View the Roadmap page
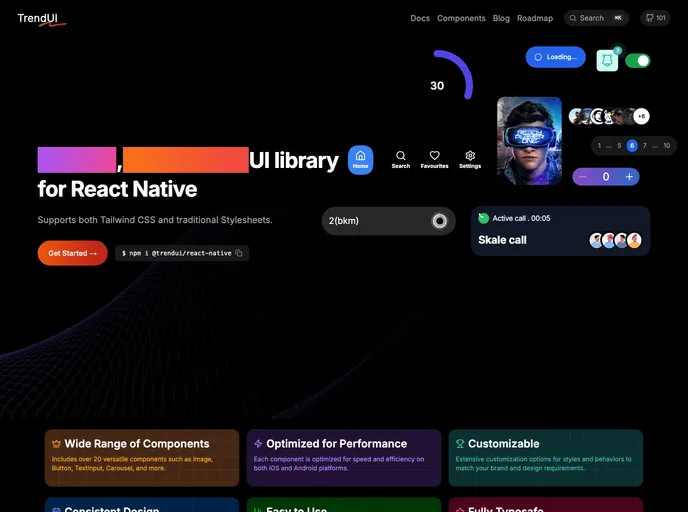This screenshot has width=688, height=512. [535, 18]
